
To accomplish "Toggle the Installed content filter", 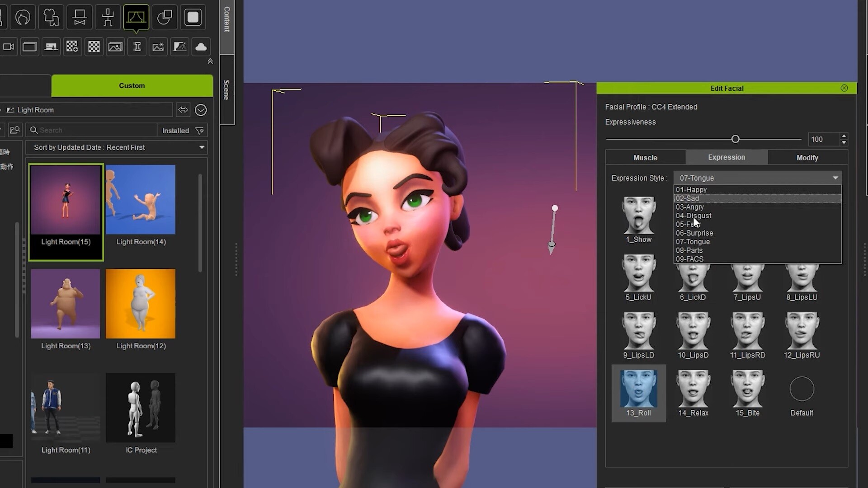I will click(176, 131).
